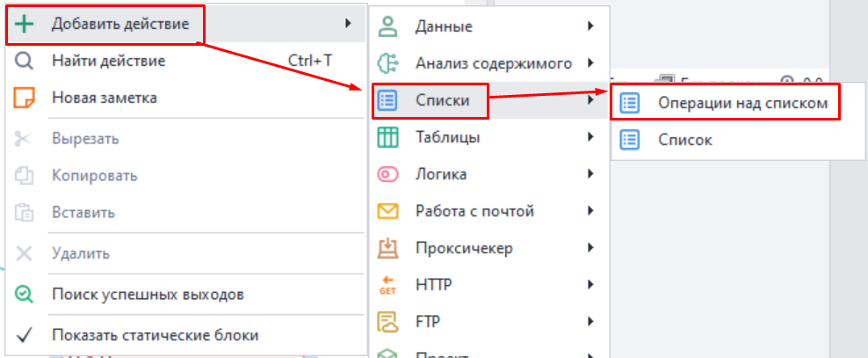Image resolution: width=868 pixels, height=358 pixels.
Task: Click the green plus Add action icon
Action: point(24,24)
